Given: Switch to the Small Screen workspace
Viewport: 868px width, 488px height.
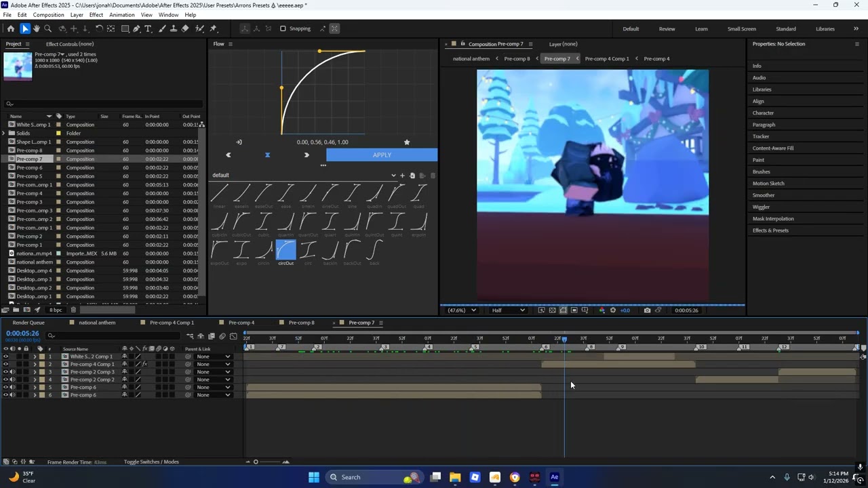Looking at the screenshot, I should (x=742, y=28).
